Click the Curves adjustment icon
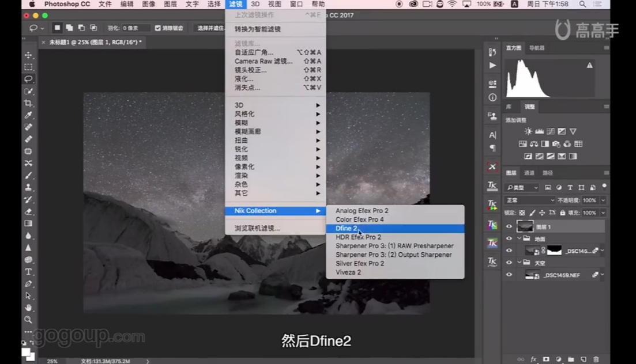Image resolution: width=636 pixels, height=364 pixels. (551, 131)
